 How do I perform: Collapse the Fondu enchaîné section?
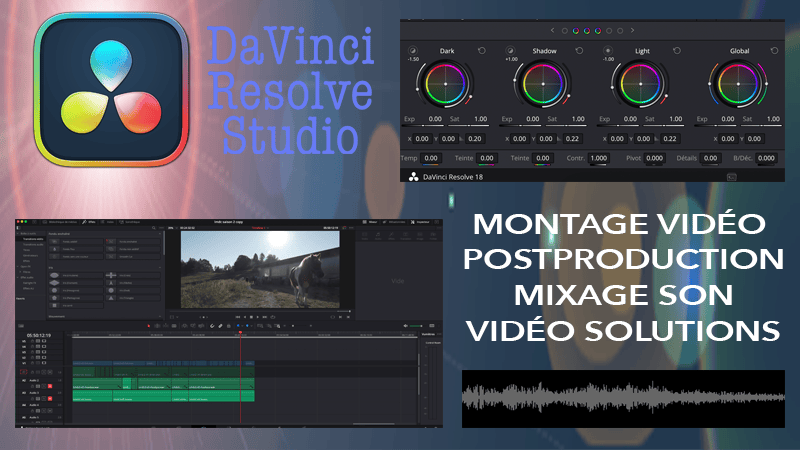[x=160, y=234]
